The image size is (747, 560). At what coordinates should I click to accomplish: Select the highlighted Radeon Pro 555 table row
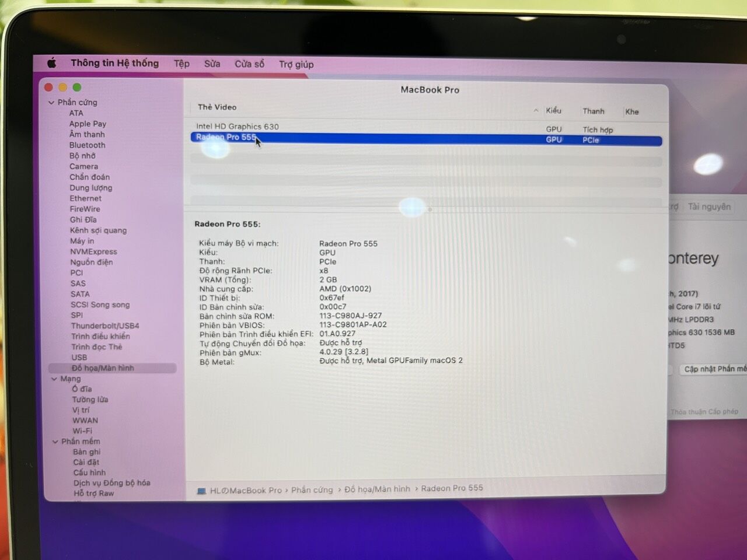426,139
